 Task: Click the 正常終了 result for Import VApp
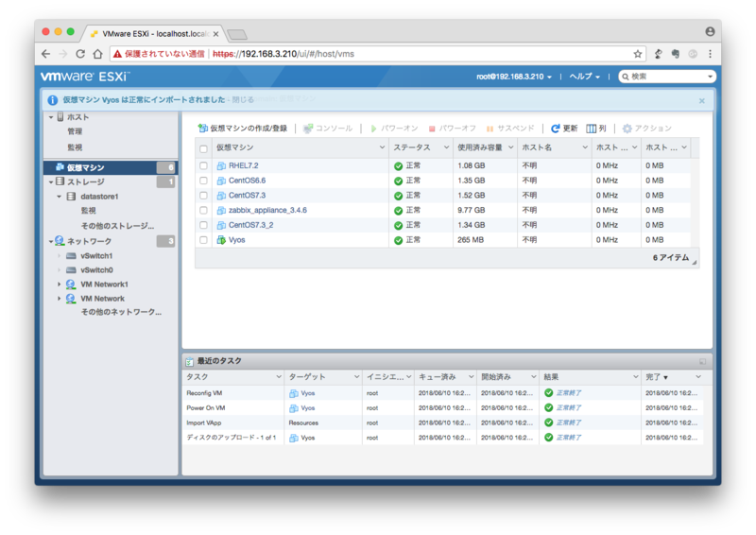click(569, 423)
